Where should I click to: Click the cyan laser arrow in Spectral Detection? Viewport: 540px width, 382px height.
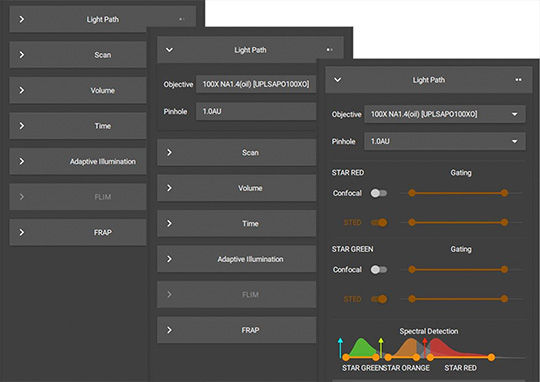pyautogui.click(x=340, y=348)
